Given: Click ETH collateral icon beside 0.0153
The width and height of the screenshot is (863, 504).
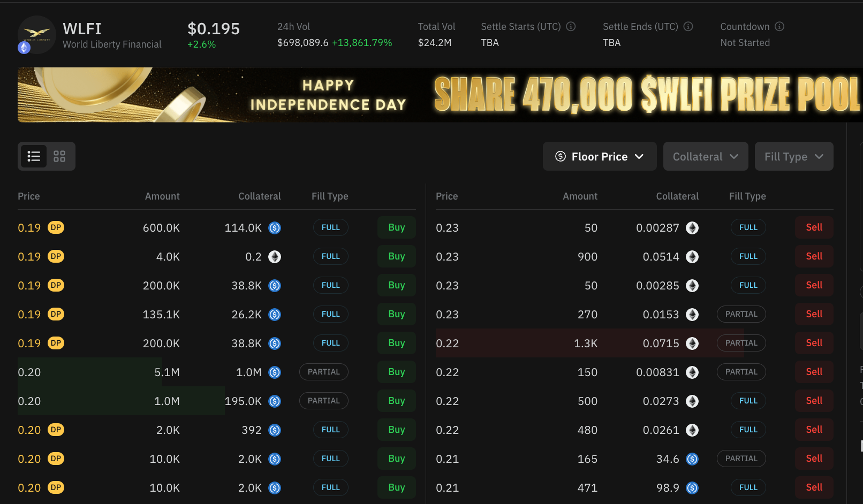Looking at the screenshot, I should coord(692,315).
